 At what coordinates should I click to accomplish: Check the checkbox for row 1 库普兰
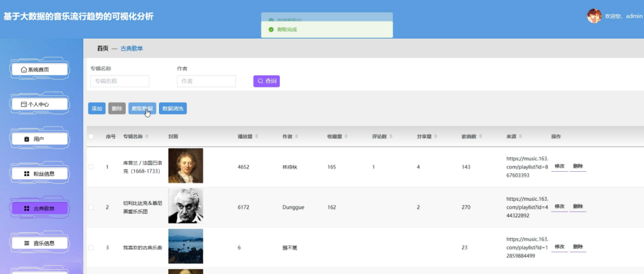tap(91, 167)
